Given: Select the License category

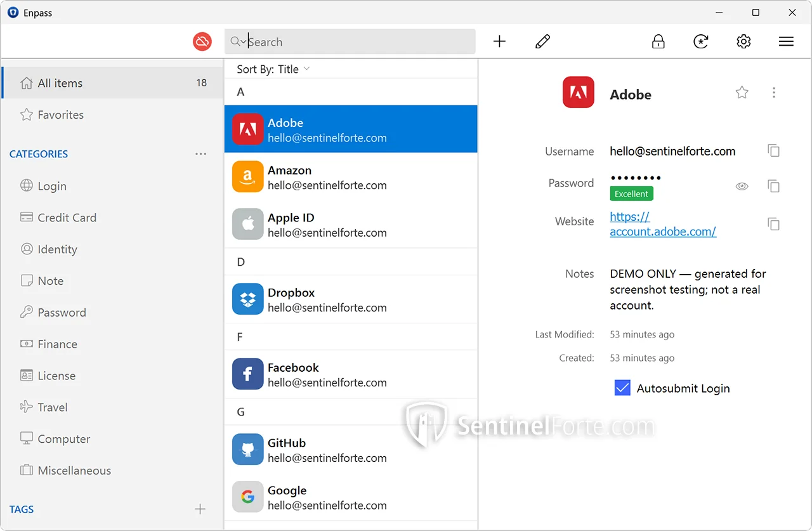Looking at the screenshot, I should [x=112, y=376].
